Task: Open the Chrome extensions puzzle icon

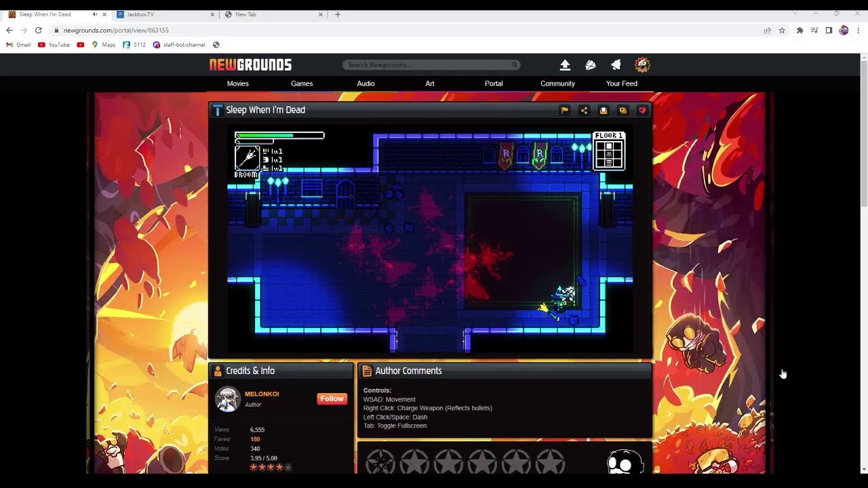Action: pyautogui.click(x=800, y=30)
